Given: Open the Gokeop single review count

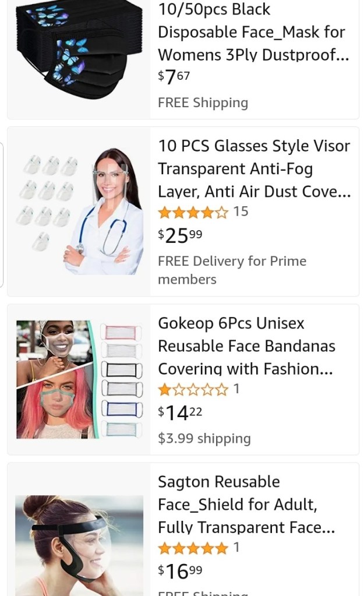Looking at the screenshot, I should 236,389.
